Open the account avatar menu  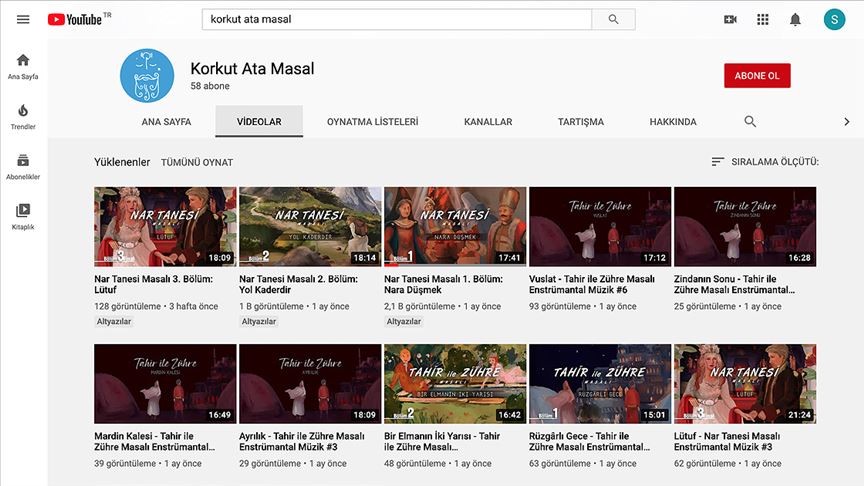pos(834,19)
